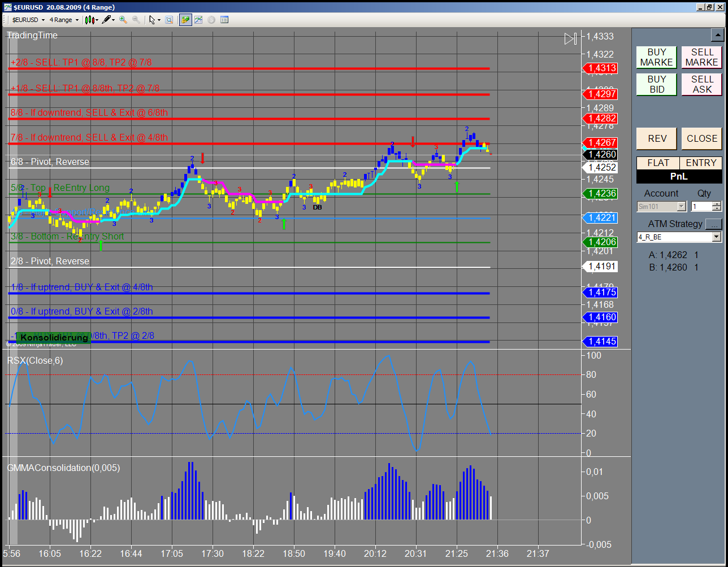Click the 1,4221 light blue price marker

tap(599, 217)
